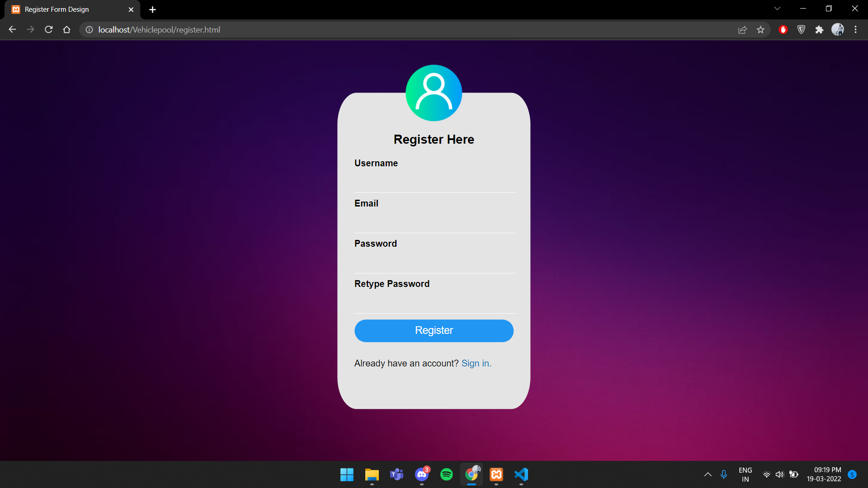Click the red adblock extension icon
The width and height of the screenshot is (868, 488).
783,30
